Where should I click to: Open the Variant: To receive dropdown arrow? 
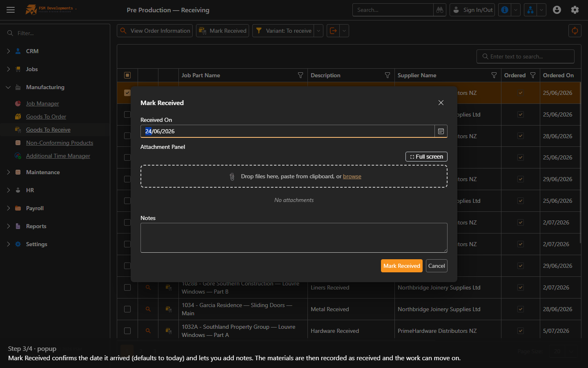tap(318, 31)
